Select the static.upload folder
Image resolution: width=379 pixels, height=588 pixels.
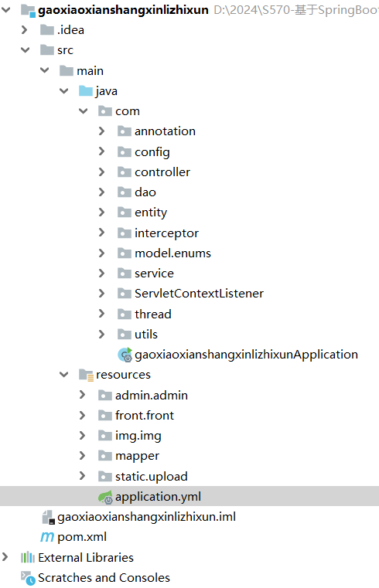[x=152, y=476]
